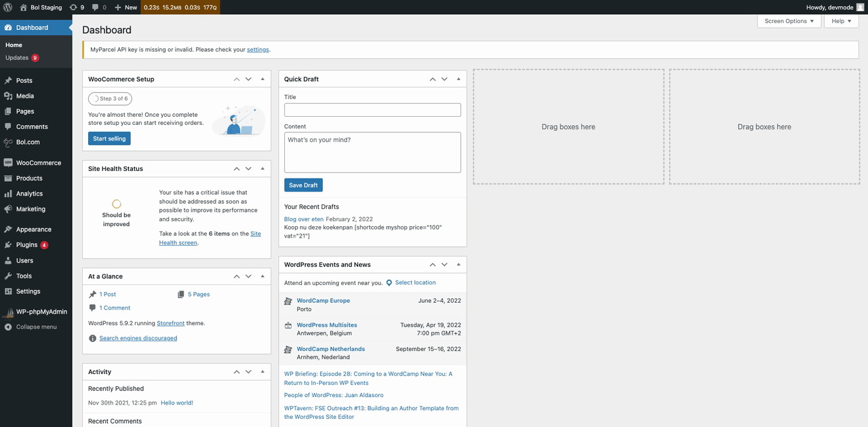
Task: Open People of WordPress: Juan Aldasoro article
Action: click(334, 395)
